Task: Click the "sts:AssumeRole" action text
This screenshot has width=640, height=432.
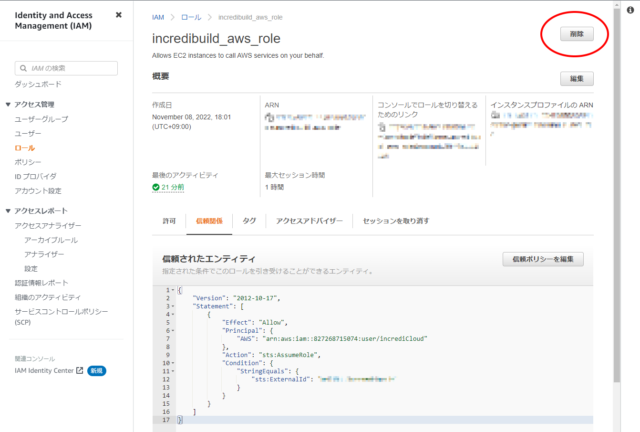Action: [288, 355]
